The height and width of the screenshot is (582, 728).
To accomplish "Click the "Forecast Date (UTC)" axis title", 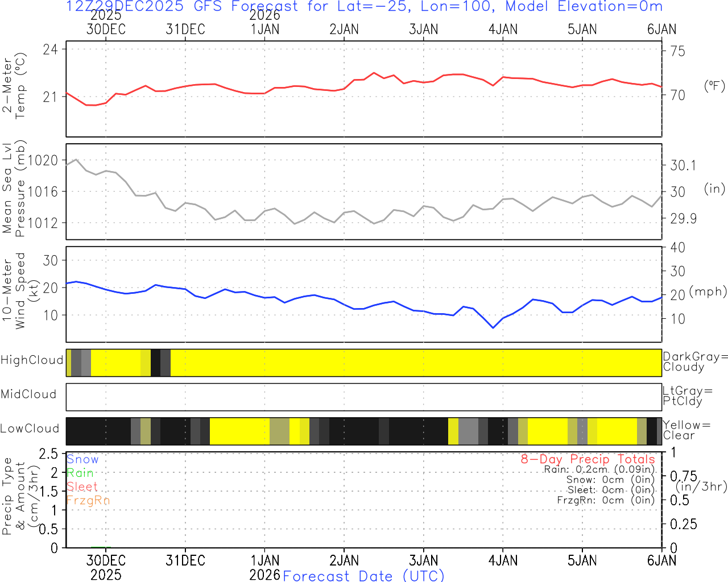I will coord(363,576).
